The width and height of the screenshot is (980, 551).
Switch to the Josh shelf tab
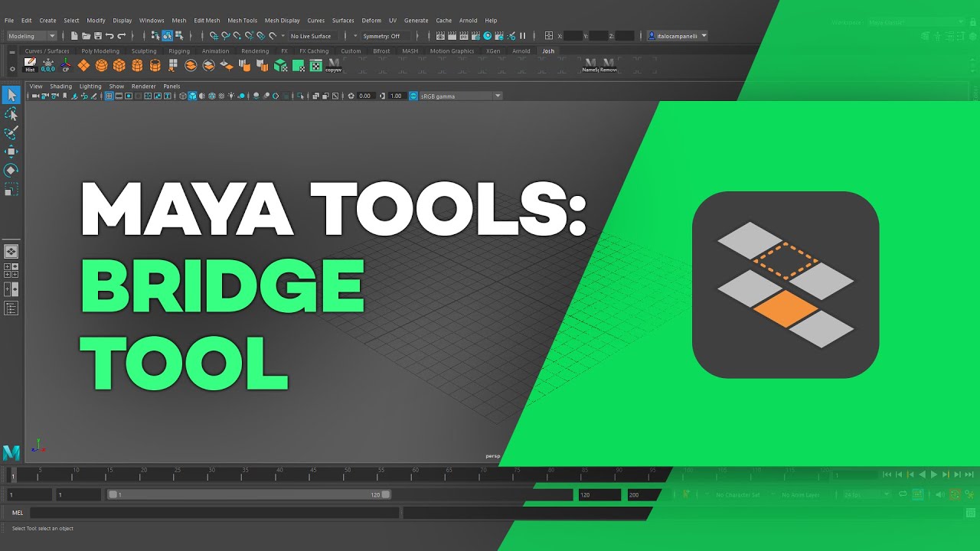[x=548, y=51]
